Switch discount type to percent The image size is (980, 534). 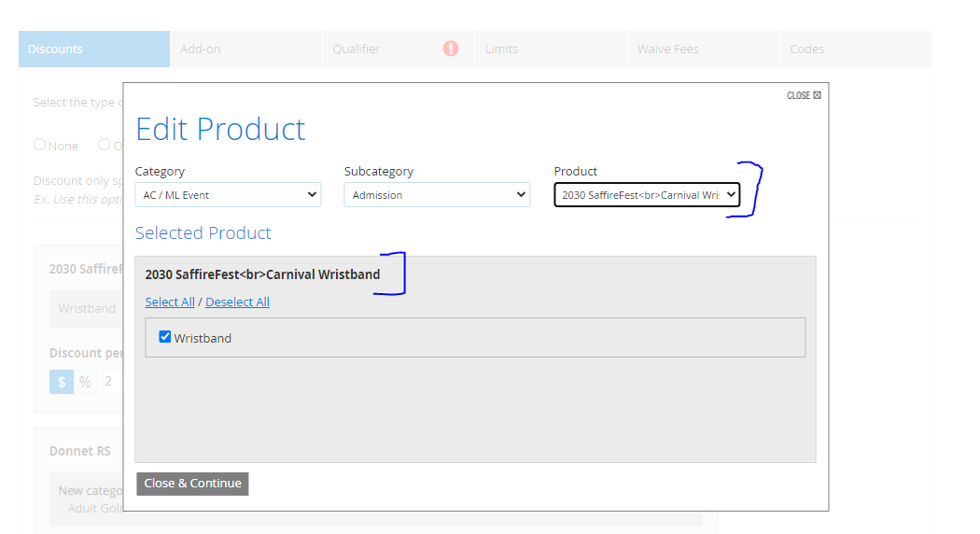(85, 381)
